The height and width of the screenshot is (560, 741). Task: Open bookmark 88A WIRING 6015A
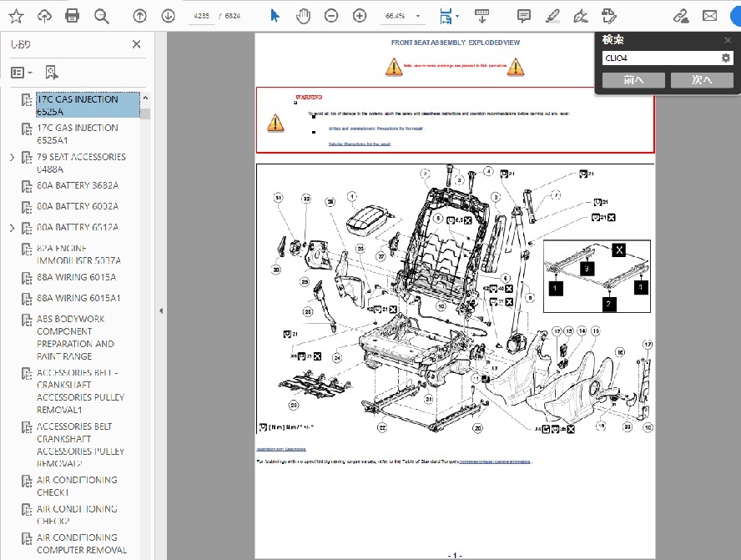click(x=76, y=277)
